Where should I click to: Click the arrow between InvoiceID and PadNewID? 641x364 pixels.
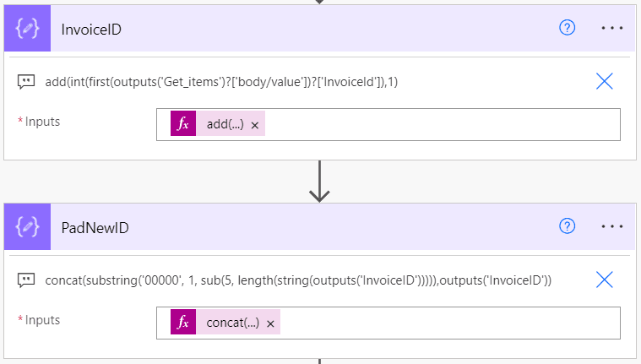(x=319, y=183)
